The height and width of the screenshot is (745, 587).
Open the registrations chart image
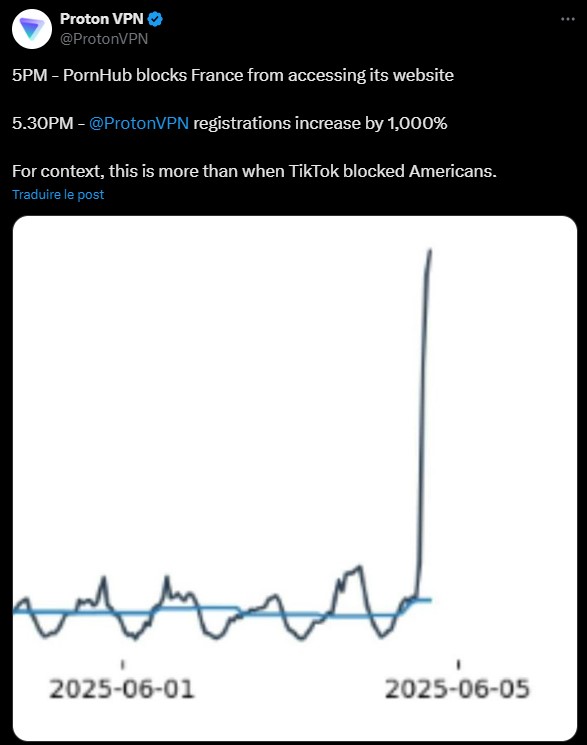click(295, 478)
